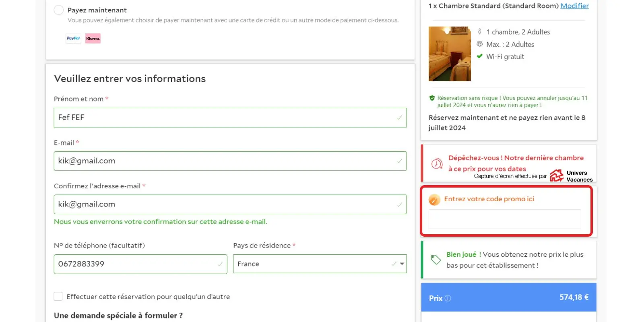Focus the E-mail input field

coord(230,161)
